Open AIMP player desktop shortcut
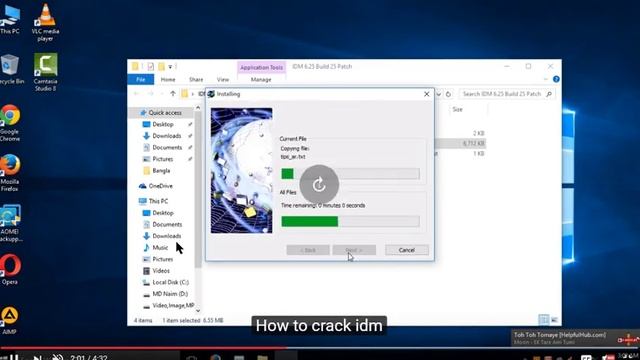640x360 pixels. coord(9,320)
